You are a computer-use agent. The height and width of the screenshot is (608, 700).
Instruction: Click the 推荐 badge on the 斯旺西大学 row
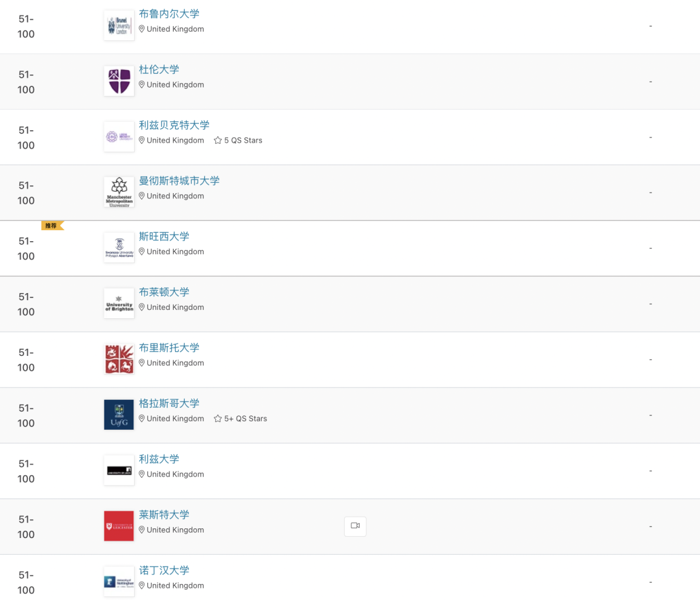click(x=52, y=226)
